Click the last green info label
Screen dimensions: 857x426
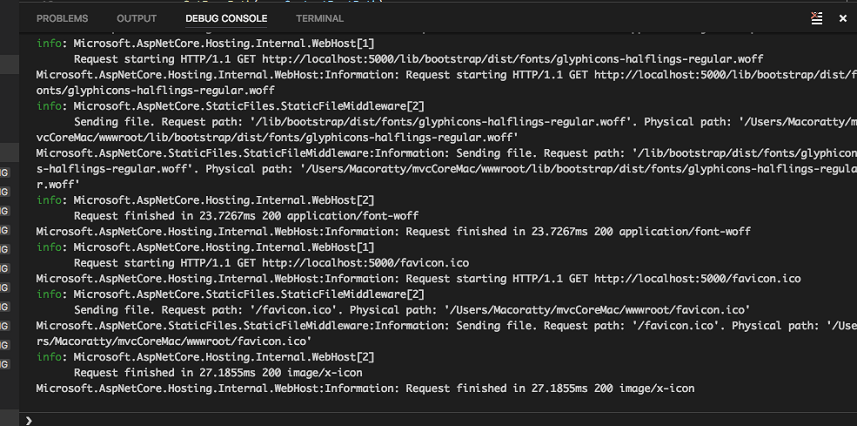(x=49, y=357)
